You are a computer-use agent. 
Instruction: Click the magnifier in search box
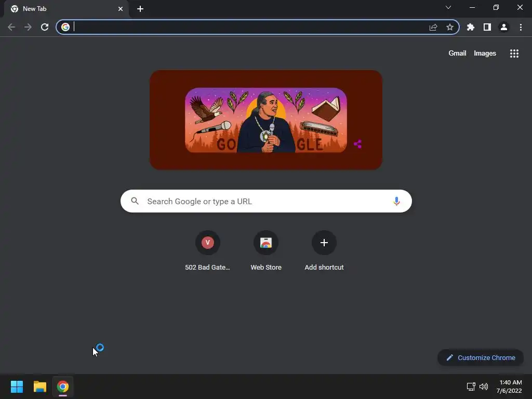click(135, 201)
